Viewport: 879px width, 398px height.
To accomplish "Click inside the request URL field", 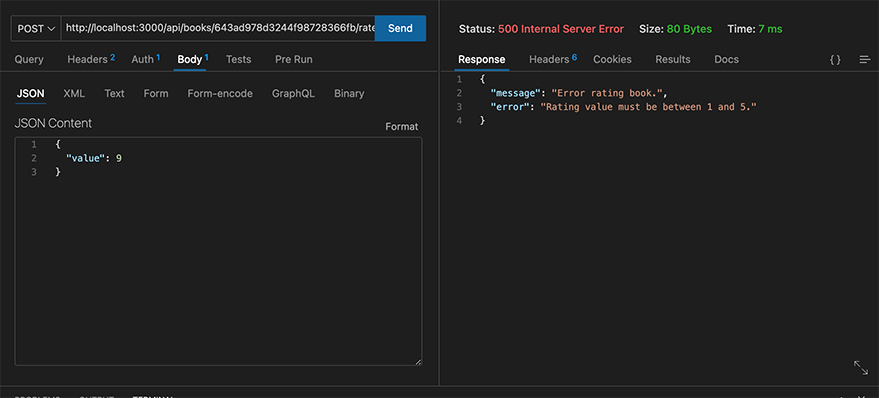I will [218, 29].
